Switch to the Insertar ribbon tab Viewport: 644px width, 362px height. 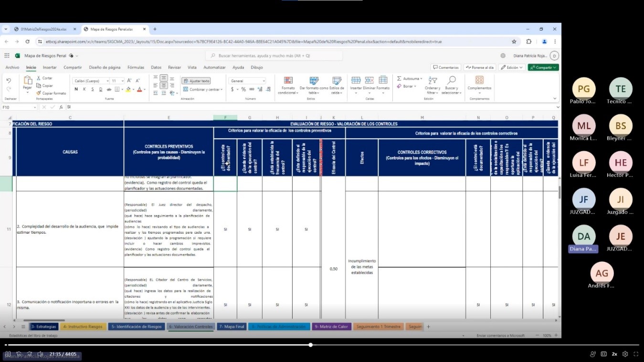click(50, 68)
